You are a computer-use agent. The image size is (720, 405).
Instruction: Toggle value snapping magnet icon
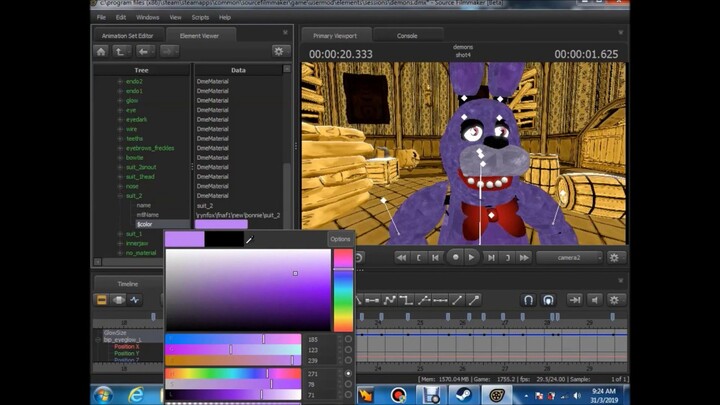tap(548, 300)
